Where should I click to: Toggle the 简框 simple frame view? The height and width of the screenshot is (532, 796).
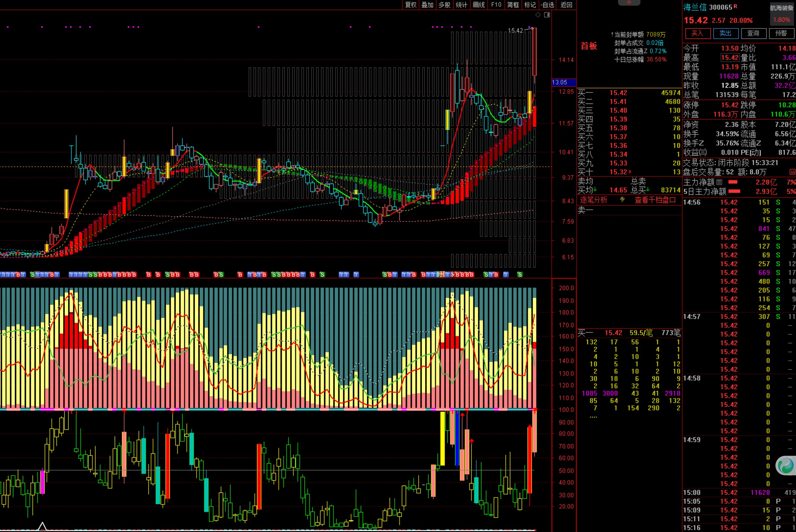513,5
